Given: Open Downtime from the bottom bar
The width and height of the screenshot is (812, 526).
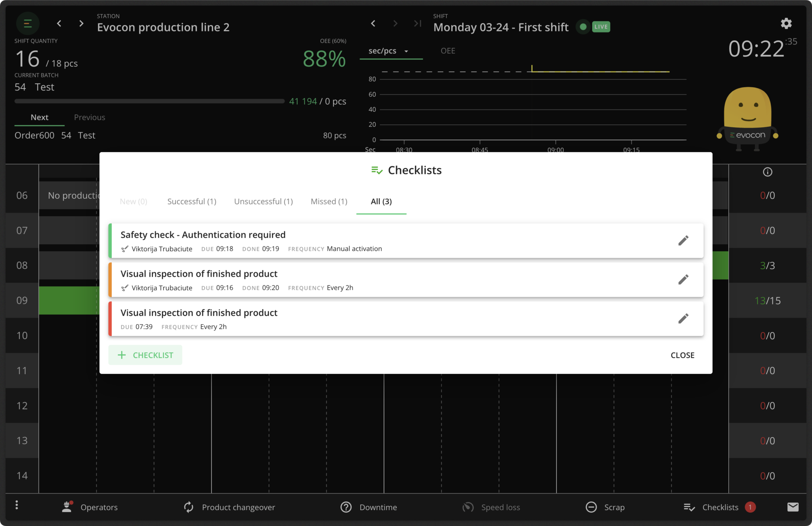Looking at the screenshot, I should (368, 507).
